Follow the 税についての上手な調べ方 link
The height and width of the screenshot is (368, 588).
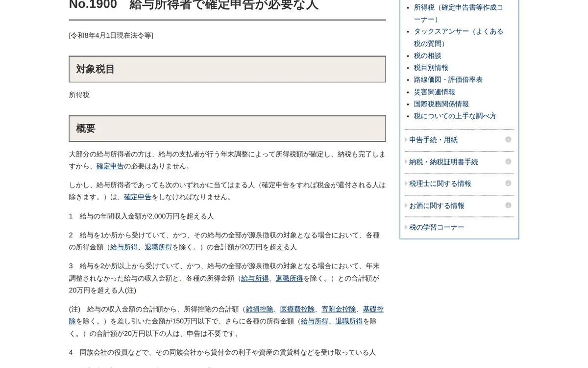(x=455, y=116)
